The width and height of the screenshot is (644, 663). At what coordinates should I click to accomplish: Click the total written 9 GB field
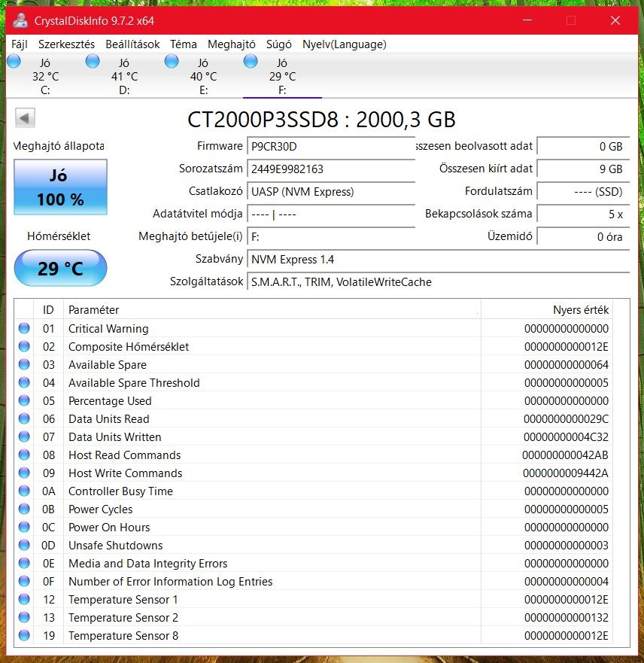[x=583, y=169]
